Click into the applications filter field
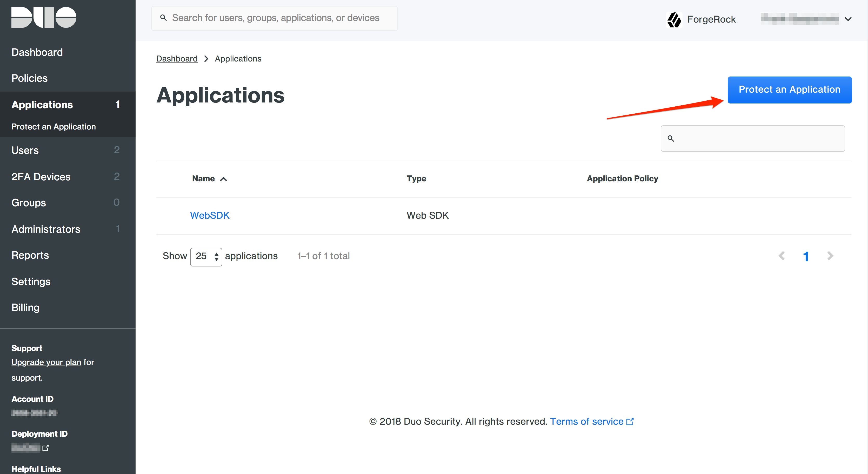 758,139
